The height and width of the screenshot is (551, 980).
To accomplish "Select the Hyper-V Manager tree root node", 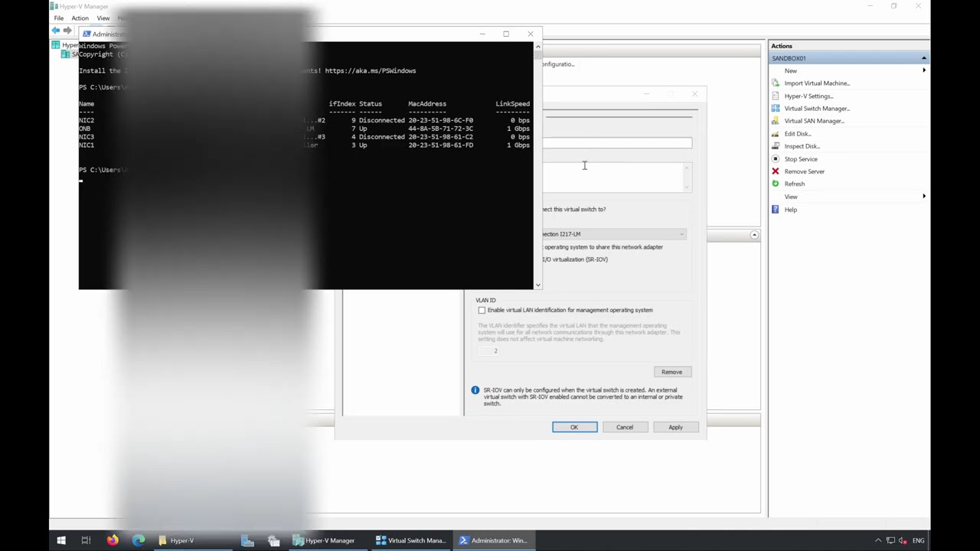I will point(65,45).
